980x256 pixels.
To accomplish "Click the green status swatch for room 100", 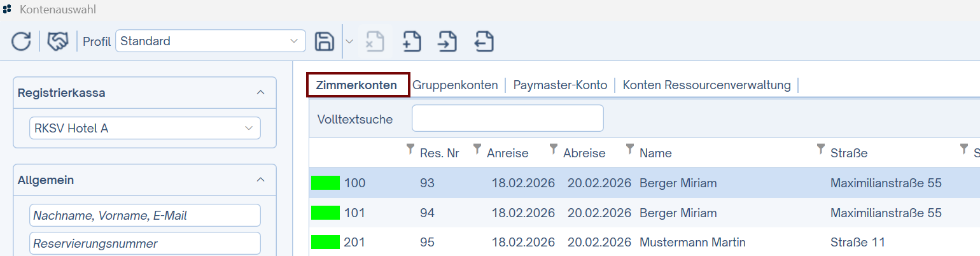I will pyautogui.click(x=325, y=183).
